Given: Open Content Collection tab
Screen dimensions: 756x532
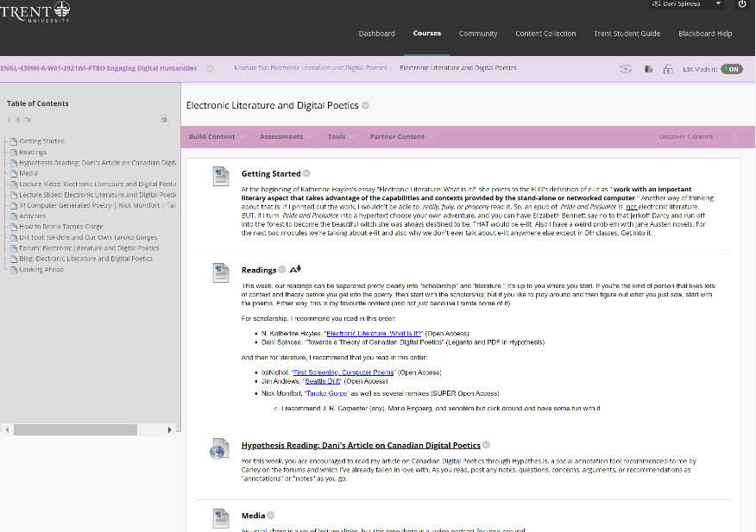Looking at the screenshot, I should pos(545,34).
